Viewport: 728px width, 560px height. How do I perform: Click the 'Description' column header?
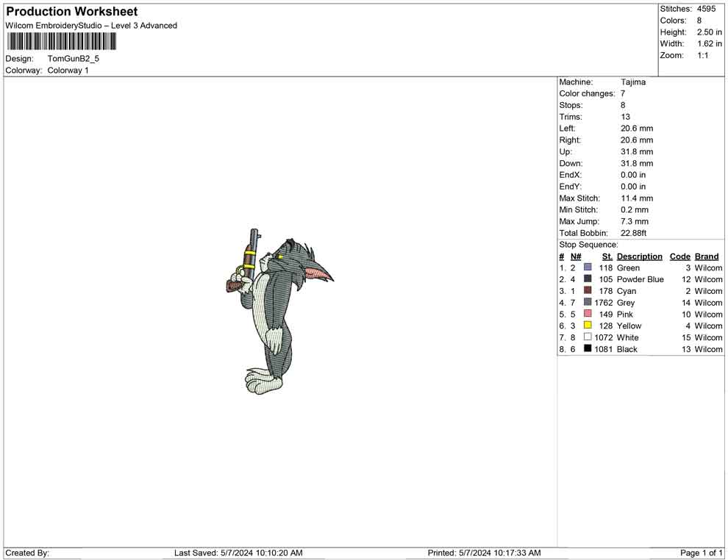coord(639,256)
